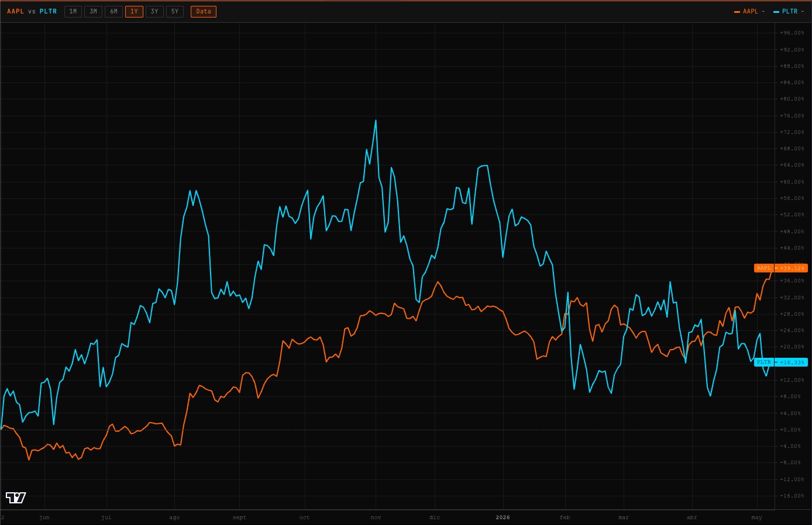Click the jul label on the time axis
This screenshot has width=812, height=525.
coord(106,517)
